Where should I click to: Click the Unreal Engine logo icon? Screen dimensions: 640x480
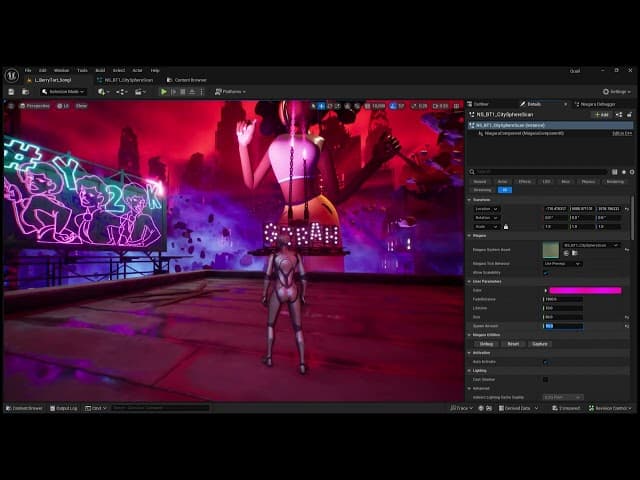tap(12, 75)
